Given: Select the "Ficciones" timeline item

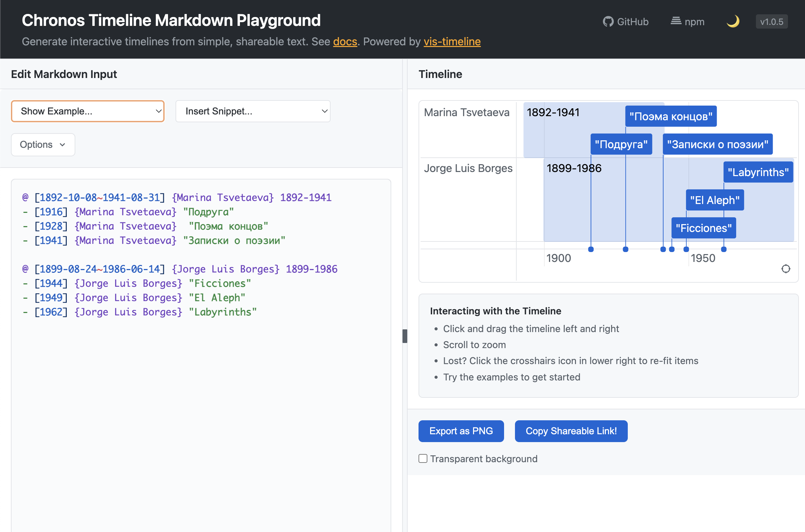Looking at the screenshot, I should [703, 228].
